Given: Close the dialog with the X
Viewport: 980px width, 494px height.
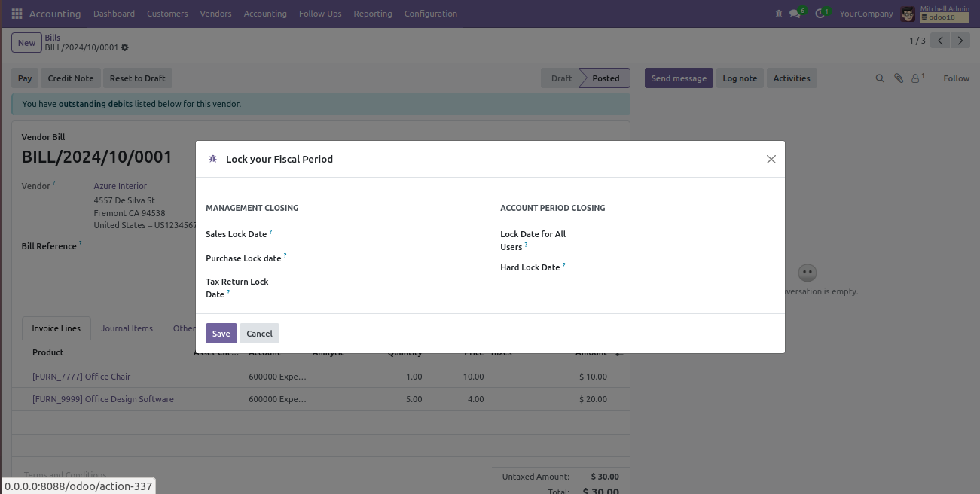Looking at the screenshot, I should (771, 160).
